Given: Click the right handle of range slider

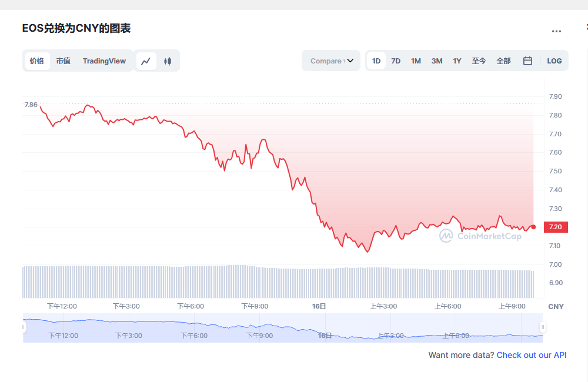Looking at the screenshot, I should [x=543, y=327].
